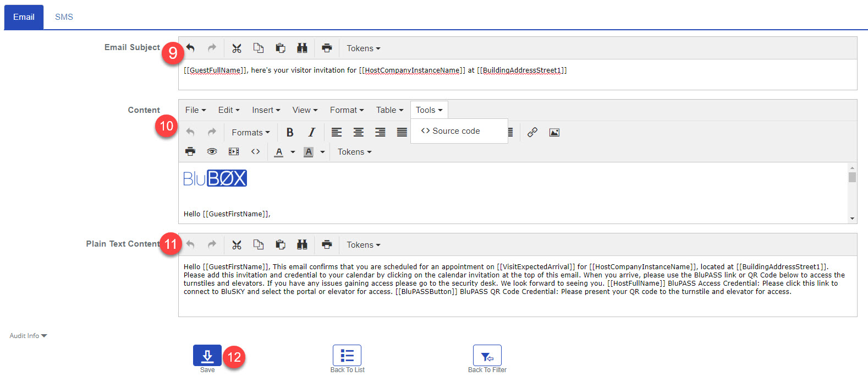The image size is (868, 376).
Task: Justify the content text
Action: [402, 132]
